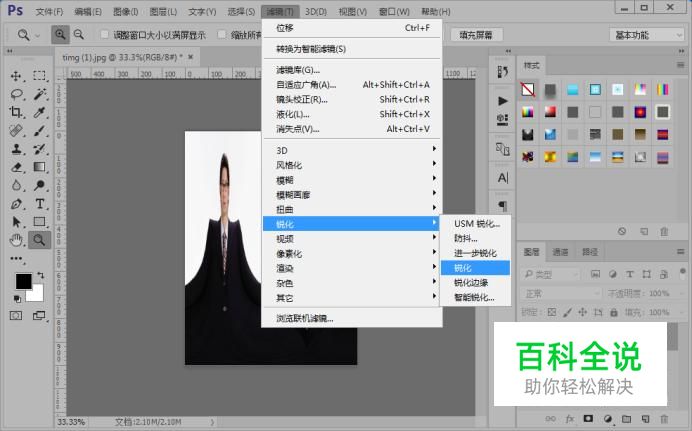Toggle the pixel layer filter icon
This screenshot has width=692, height=431.
pyautogui.click(x=595, y=274)
